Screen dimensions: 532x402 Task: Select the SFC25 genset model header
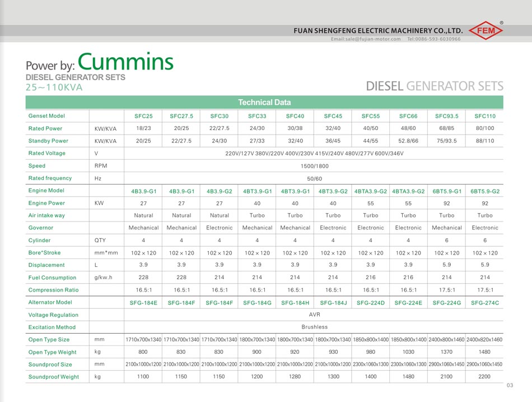click(x=143, y=116)
